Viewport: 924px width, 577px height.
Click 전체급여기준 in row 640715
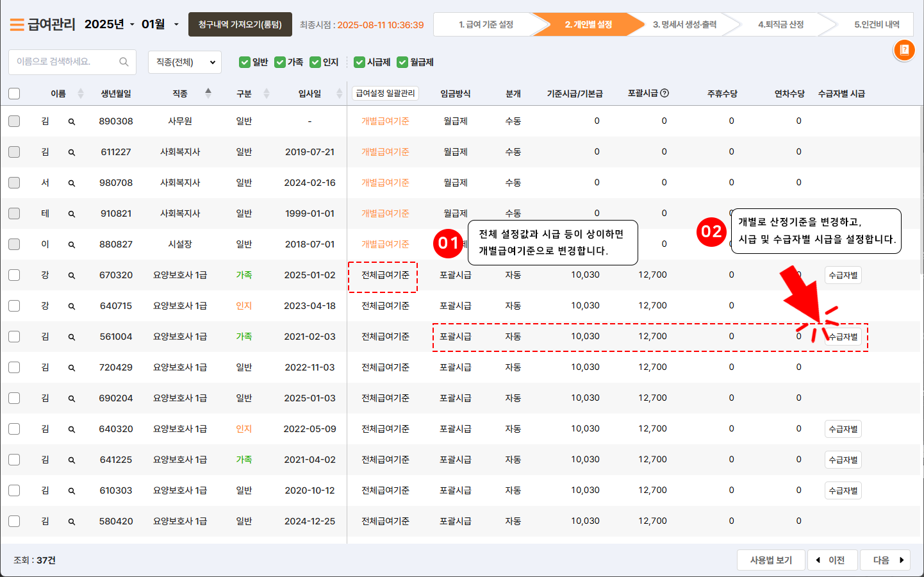click(x=385, y=306)
